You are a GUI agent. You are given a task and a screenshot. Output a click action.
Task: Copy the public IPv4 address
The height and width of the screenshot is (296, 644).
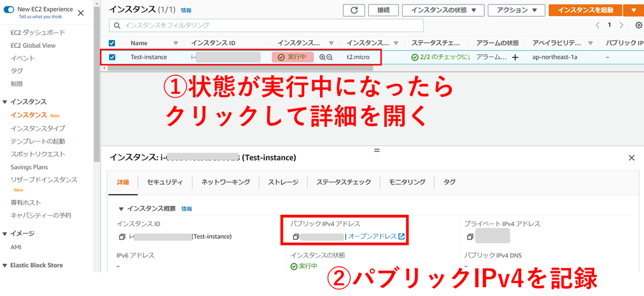[x=296, y=236]
